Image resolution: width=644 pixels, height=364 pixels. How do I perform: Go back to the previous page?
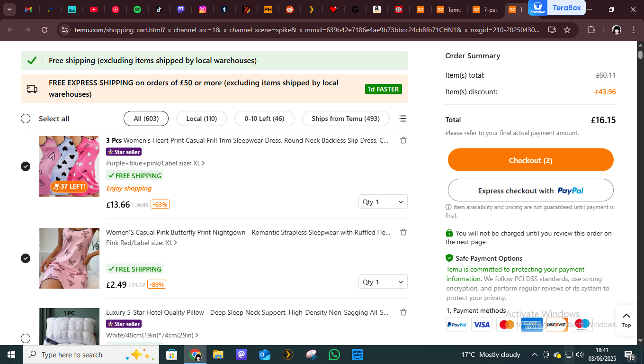click(x=10, y=30)
